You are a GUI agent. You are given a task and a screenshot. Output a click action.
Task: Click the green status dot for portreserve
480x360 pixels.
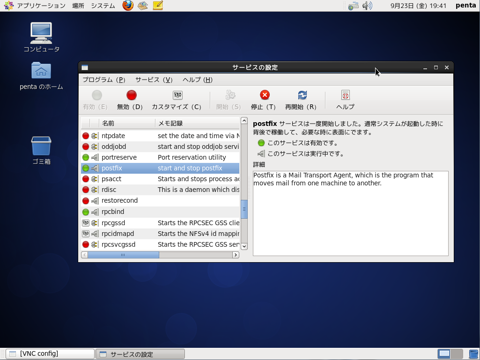click(x=86, y=157)
